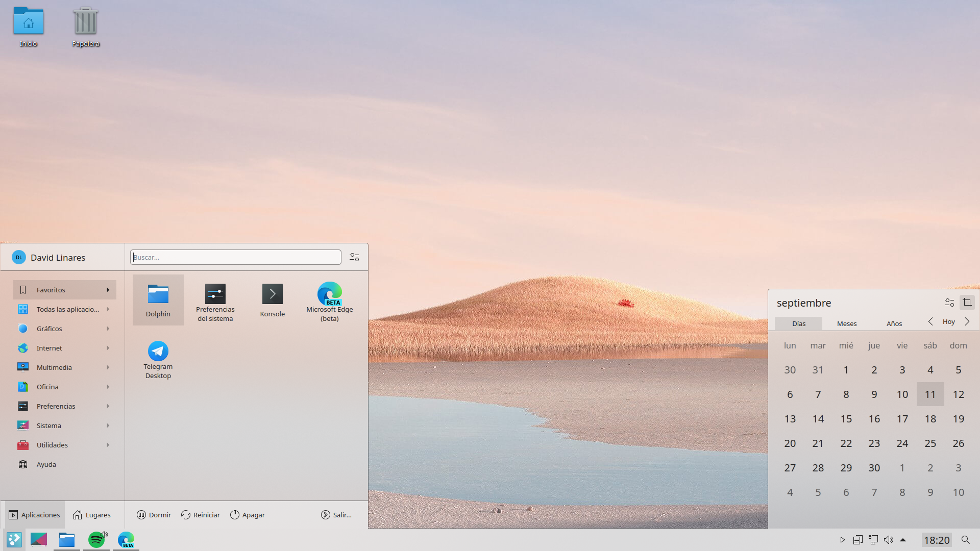Open the Inicio home folder icon on the desktop
Screen dimensions: 980x551
pyautogui.click(x=29, y=27)
